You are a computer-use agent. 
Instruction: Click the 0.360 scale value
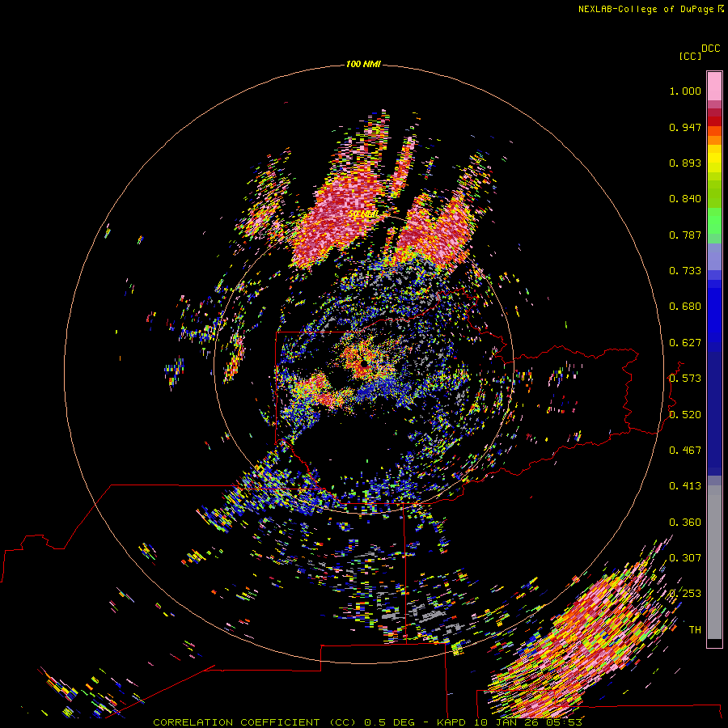[685, 523]
